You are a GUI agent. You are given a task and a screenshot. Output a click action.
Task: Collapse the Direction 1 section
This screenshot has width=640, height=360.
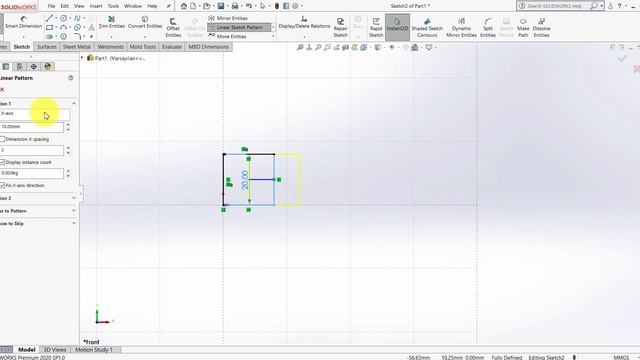point(74,104)
